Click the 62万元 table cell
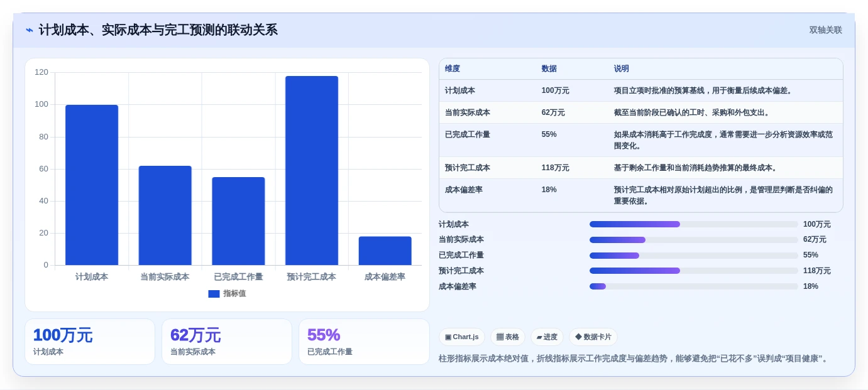The width and height of the screenshot is (868, 390). point(553,112)
